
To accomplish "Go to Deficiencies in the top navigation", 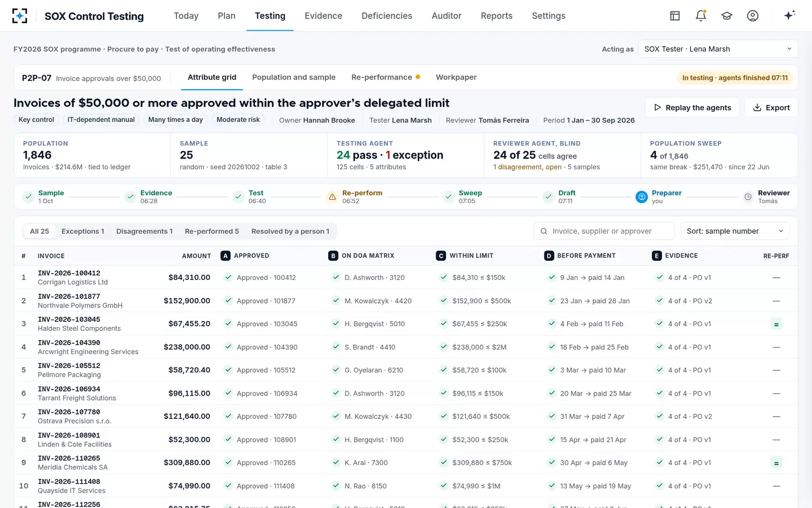I will [x=387, y=16].
